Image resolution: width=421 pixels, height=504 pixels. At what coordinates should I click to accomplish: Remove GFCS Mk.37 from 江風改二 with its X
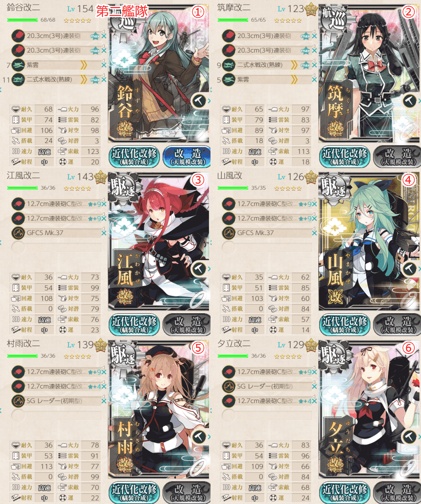pyautogui.click(x=104, y=233)
